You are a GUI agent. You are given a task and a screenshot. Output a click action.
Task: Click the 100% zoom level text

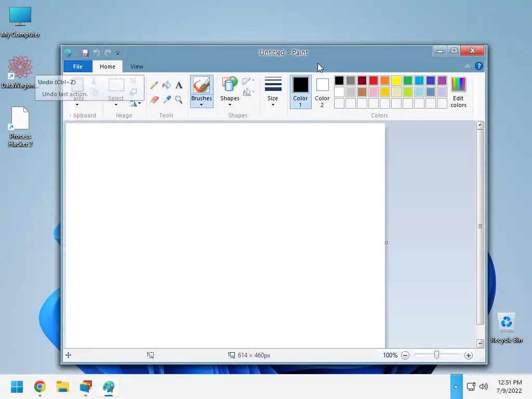pos(390,355)
